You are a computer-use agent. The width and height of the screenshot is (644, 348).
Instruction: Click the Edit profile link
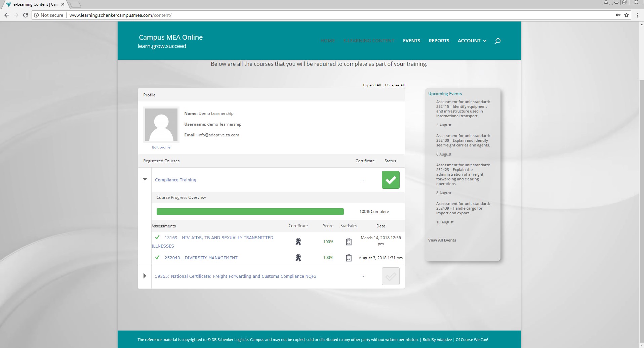coord(161,147)
